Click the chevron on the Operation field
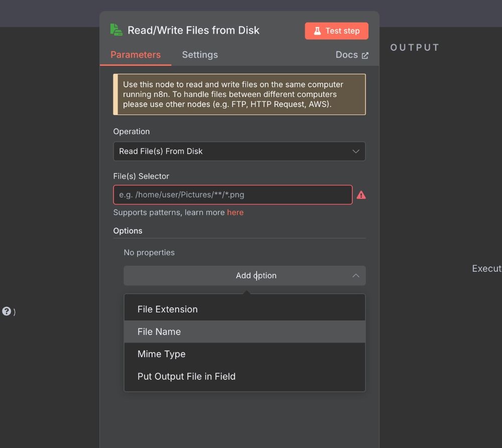This screenshot has width=502, height=448. coord(356,151)
